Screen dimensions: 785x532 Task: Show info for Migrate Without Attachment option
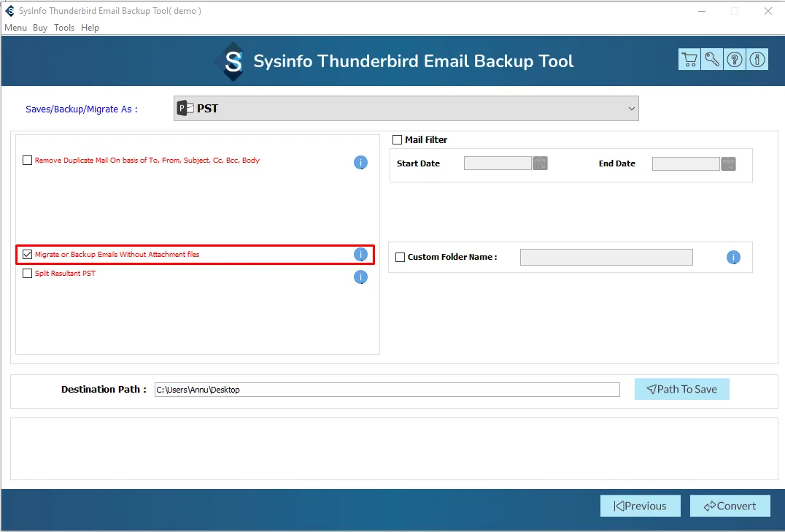coord(360,255)
